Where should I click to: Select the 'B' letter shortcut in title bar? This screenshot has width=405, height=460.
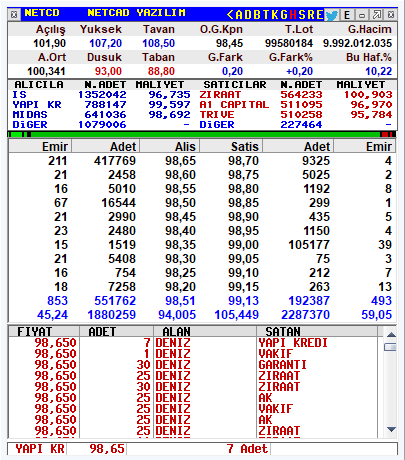pos(257,15)
